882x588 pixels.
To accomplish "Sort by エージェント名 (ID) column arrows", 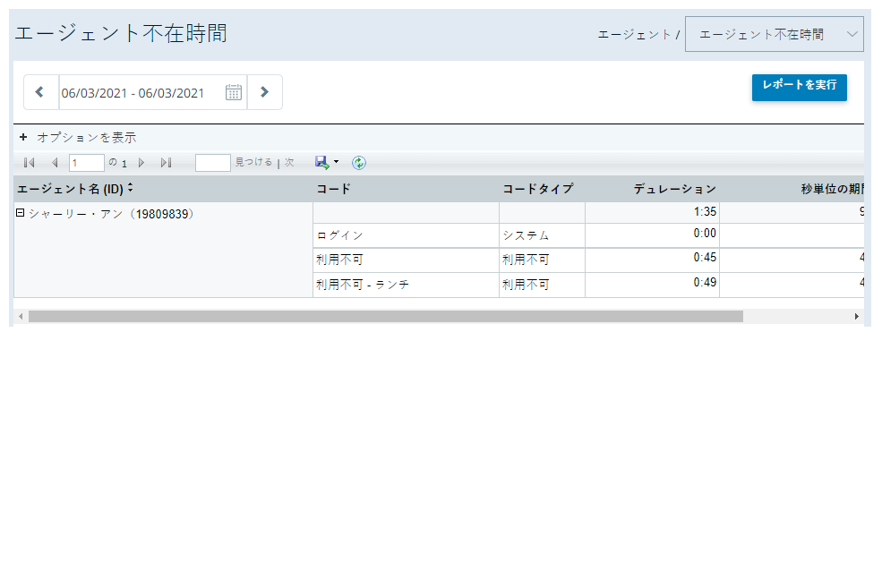I will 131,188.
